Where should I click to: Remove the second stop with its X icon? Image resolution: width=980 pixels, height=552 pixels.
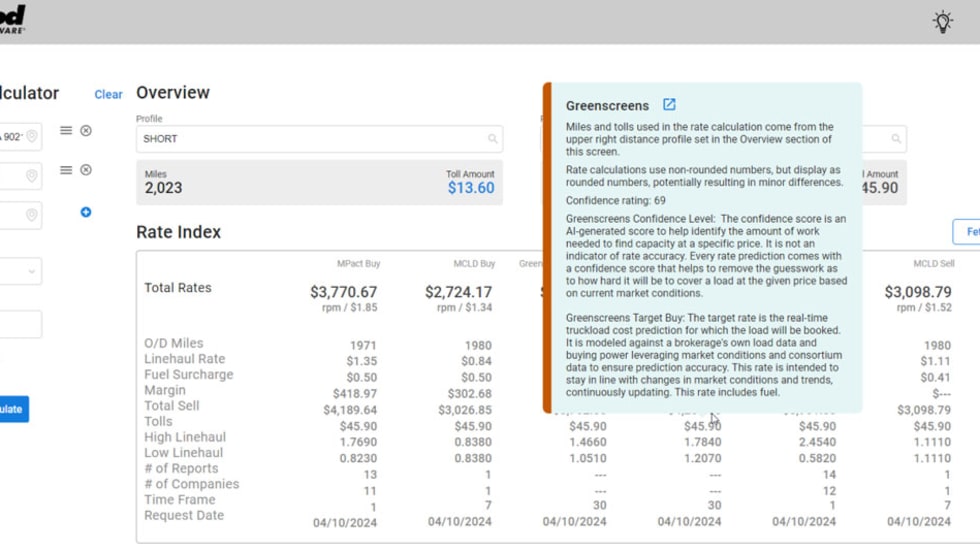coord(86,170)
